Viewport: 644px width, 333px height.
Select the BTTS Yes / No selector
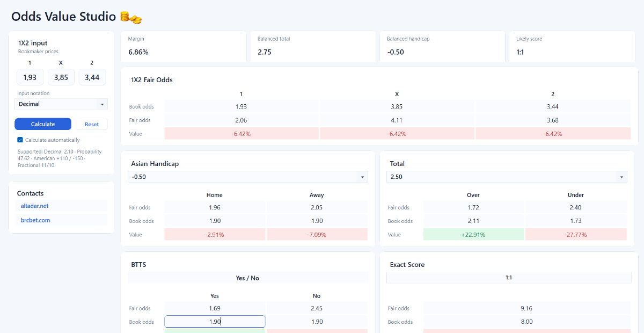(248, 278)
